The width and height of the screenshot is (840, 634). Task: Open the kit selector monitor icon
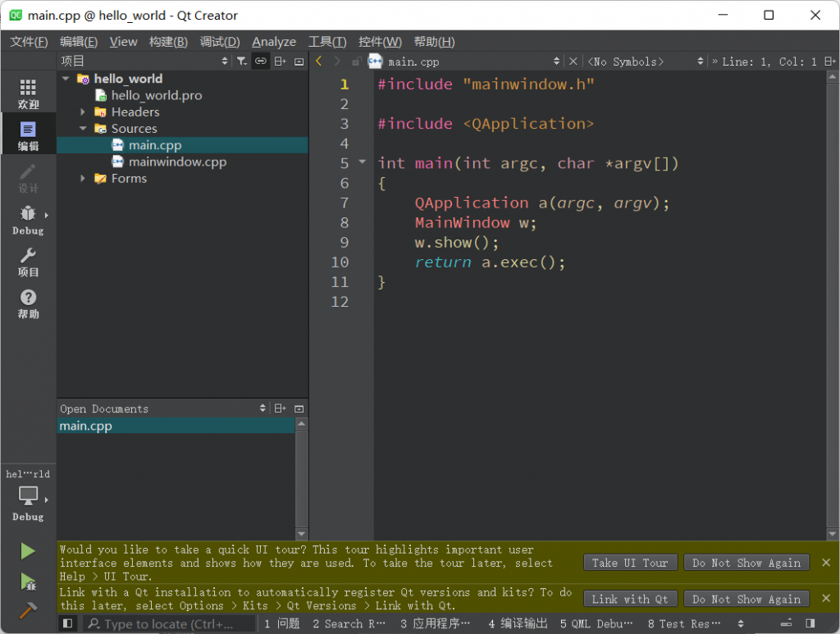click(28, 496)
